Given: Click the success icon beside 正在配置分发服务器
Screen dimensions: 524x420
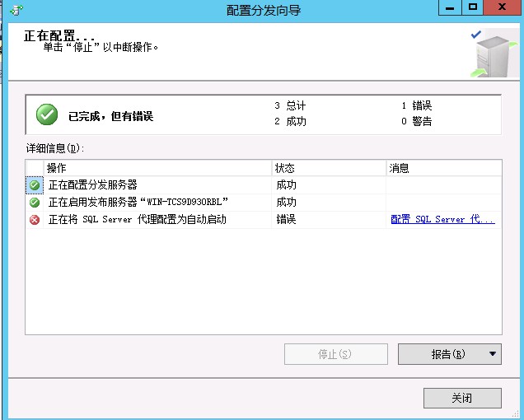Looking at the screenshot, I should pyautogui.click(x=35, y=185).
